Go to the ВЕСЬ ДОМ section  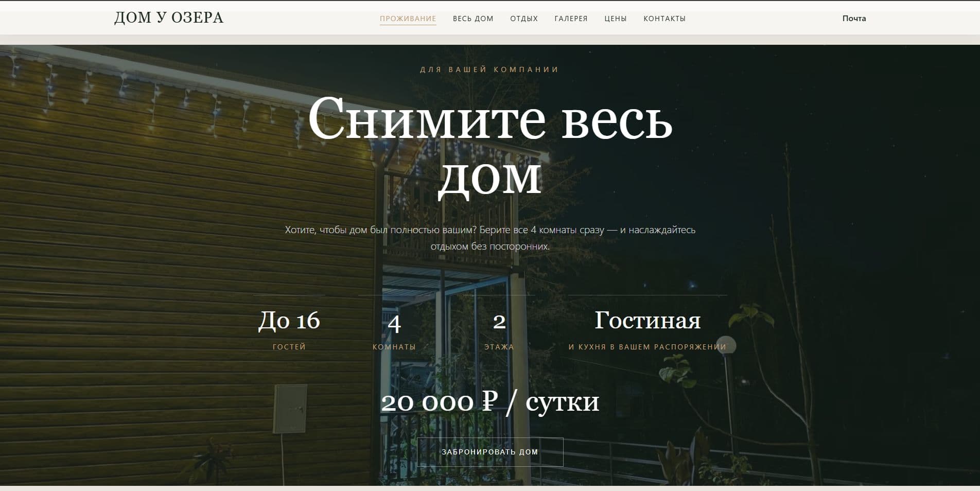click(473, 19)
